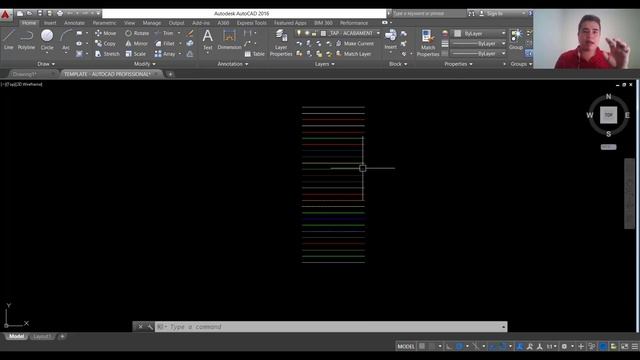Activate the Scale command
Image resolution: width=640 pixels, height=360 pixels.
point(136,54)
